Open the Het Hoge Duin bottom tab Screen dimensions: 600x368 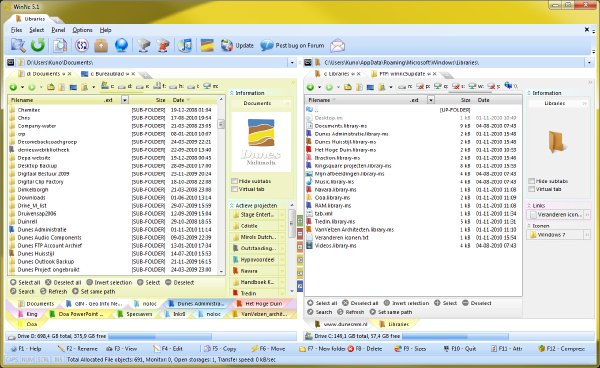coord(259,303)
